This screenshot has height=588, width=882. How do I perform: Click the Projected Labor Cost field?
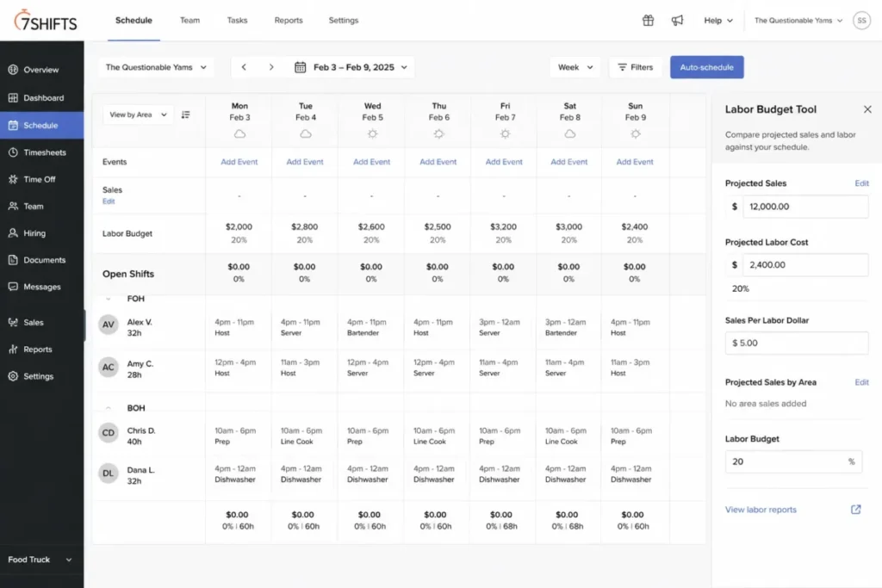coord(805,265)
